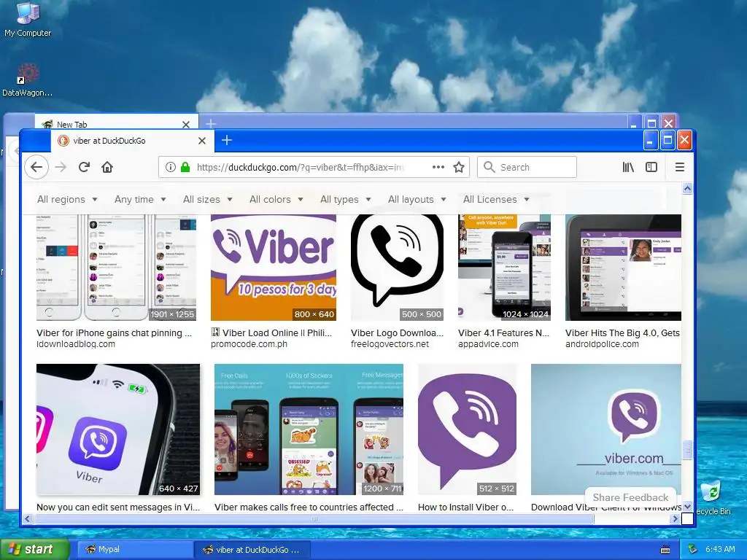Click the appadvice.com source link

point(488,344)
